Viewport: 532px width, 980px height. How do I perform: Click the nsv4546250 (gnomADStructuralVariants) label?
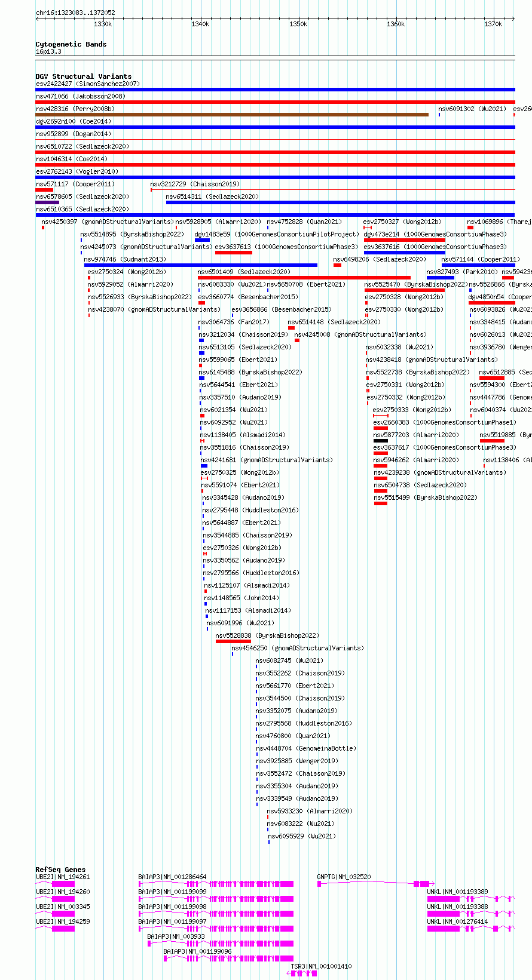point(298,648)
